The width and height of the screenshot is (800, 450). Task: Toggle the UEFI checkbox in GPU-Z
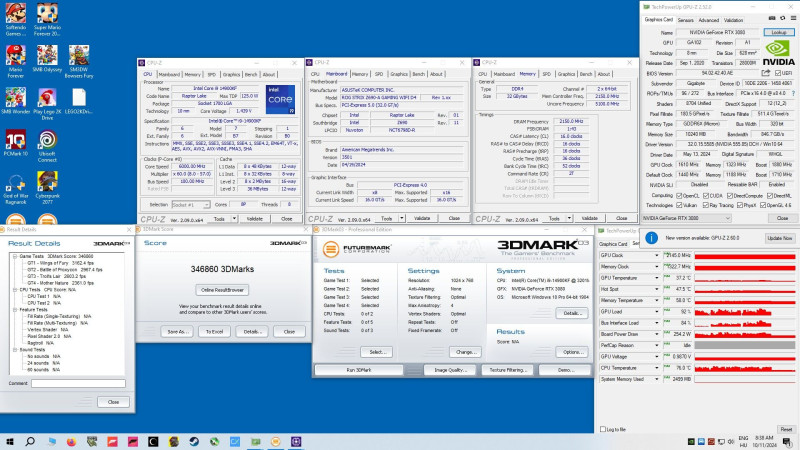point(778,73)
